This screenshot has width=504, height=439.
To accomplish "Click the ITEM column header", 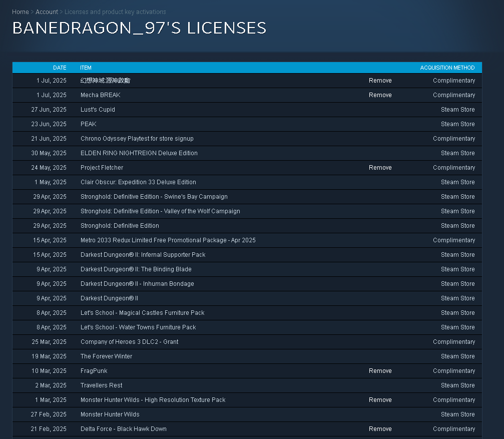I will (x=86, y=68).
